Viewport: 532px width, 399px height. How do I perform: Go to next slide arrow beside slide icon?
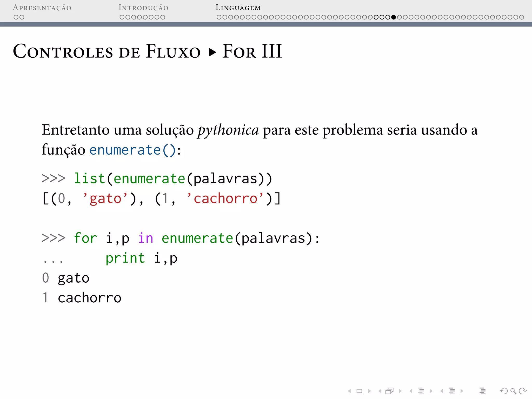369,391
